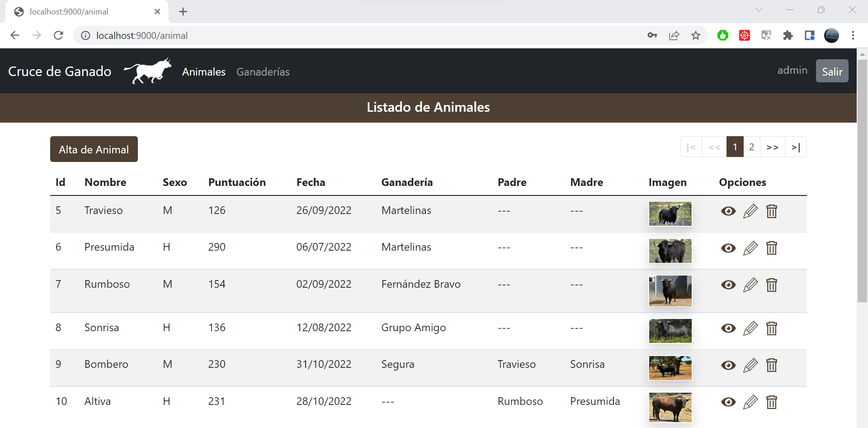Toggle the eye view icon for Bombero
The height and width of the screenshot is (428, 868).
coord(728,365)
